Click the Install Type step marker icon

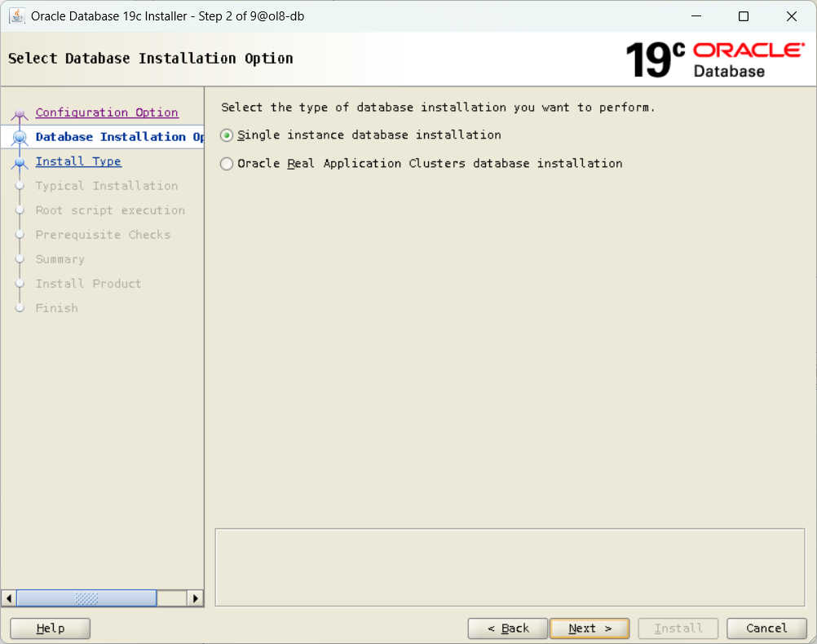pos(20,163)
